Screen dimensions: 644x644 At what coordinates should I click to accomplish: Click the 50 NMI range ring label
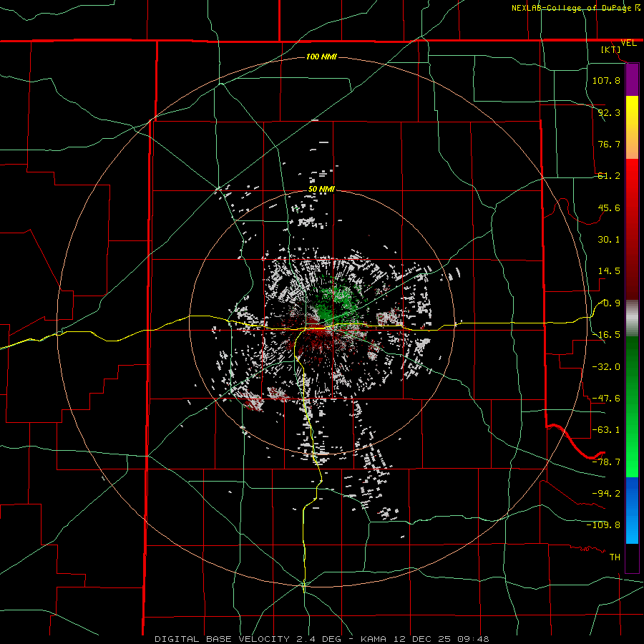(321, 190)
